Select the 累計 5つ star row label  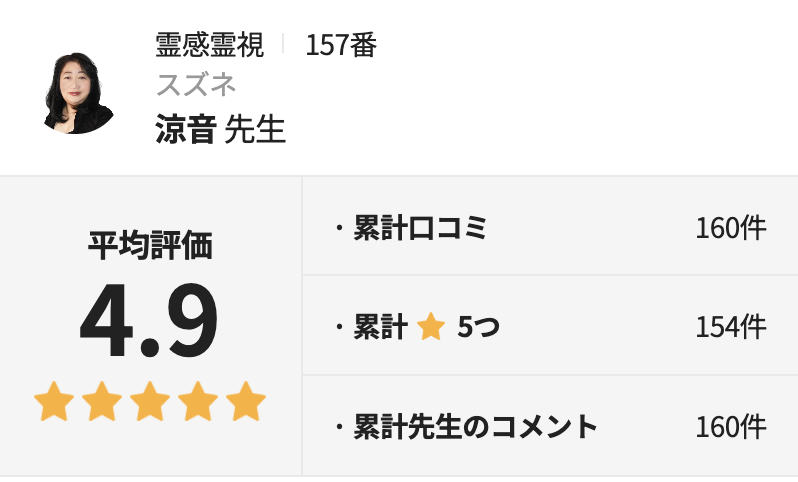coord(381,327)
